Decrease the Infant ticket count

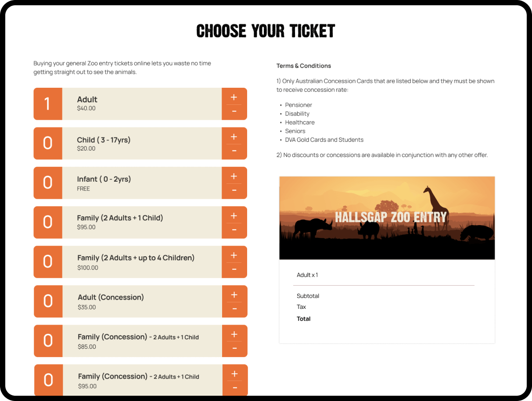click(x=234, y=190)
